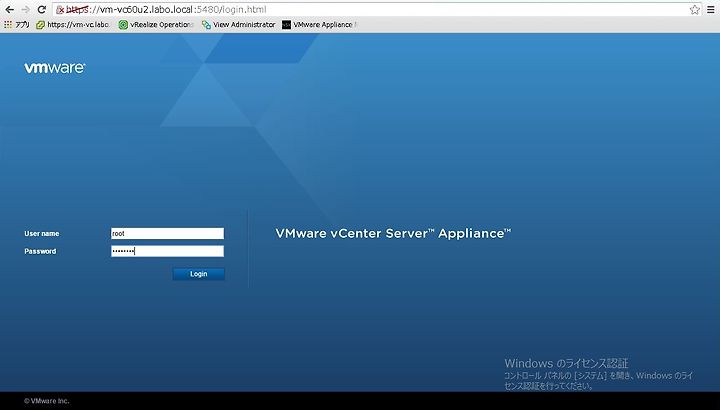The height and width of the screenshot is (410, 720).
Task: Open the https://vm-vc.labo bookmark
Action: pos(73,25)
